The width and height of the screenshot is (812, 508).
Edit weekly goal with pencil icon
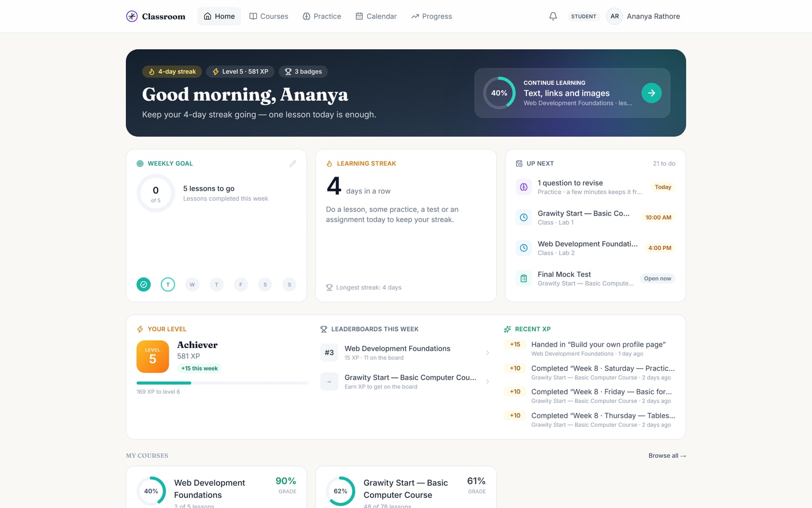click(293, 164)
